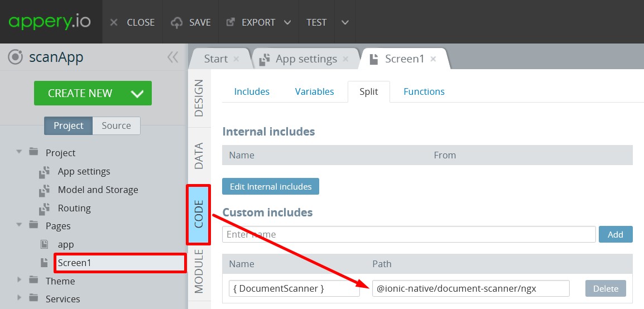Click the App settings tab icon
Viewport: 644px width, 309px height.
pos(265,59)
